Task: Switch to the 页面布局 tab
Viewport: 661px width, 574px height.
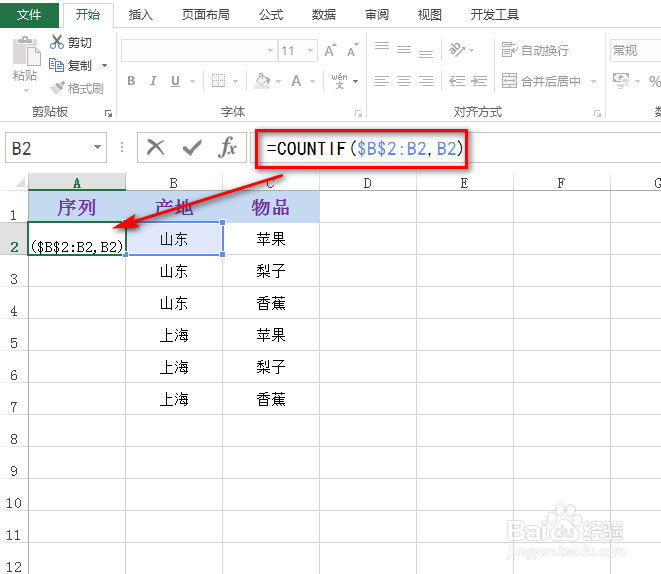Action: [206, 15]
